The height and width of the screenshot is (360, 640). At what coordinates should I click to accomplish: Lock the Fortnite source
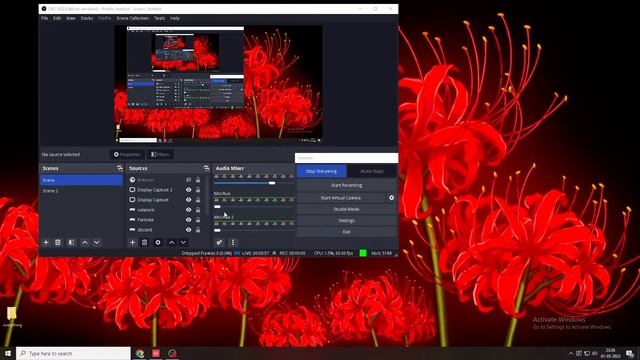click(x=198, y=220)
